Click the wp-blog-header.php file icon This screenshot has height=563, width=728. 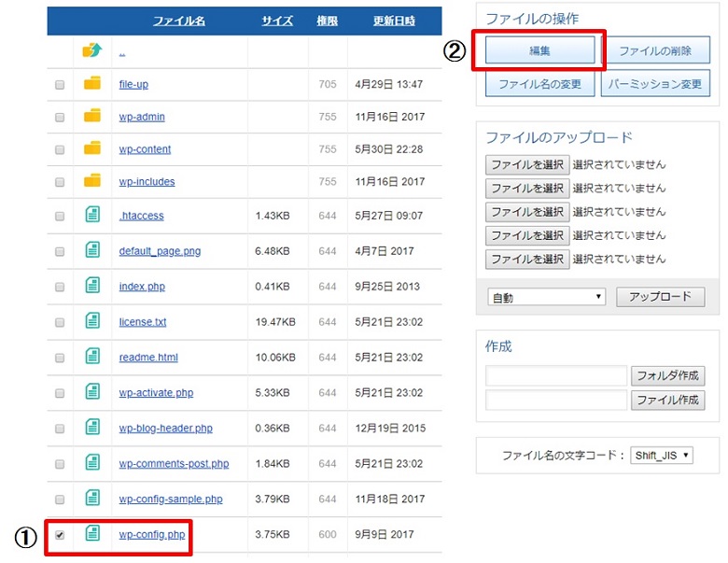[92, 427]
